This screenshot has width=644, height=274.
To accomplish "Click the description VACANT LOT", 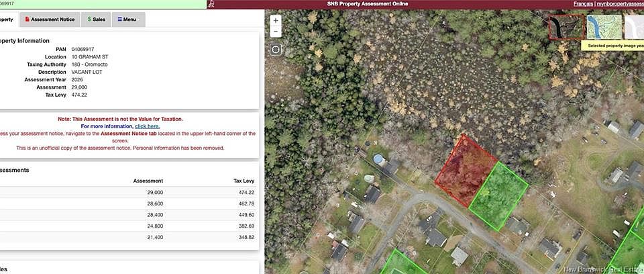I will pos(87,72).
